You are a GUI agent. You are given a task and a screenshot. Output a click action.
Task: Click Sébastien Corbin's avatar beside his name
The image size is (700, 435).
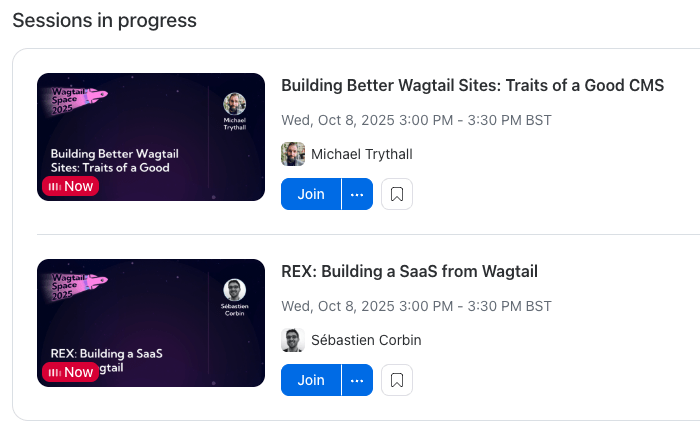click(x=293, y=340)
